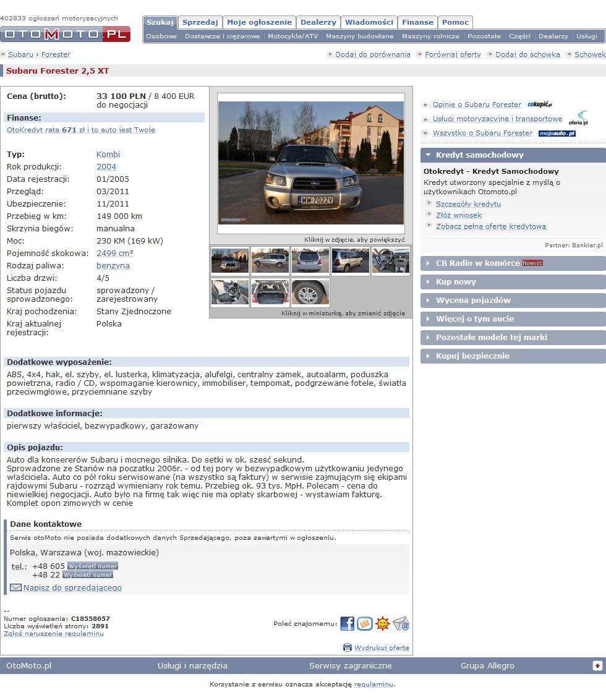Click the cokupić.pl logo

pos(540,105)
